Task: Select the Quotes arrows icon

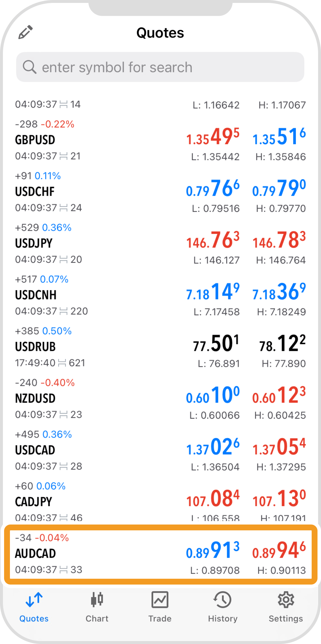Action: 34,600
